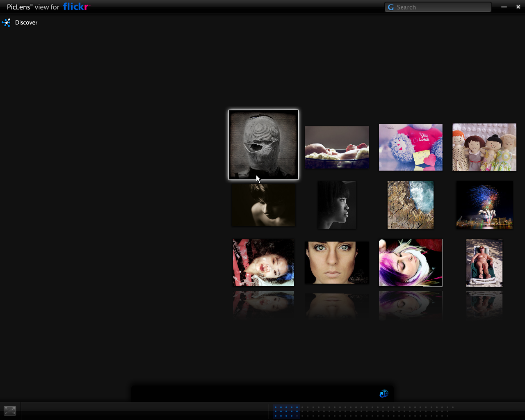Image resolution: width=525 pixels, height=420 pixels.
Task: Open the green-eyed face close-up thumbnail
Action: point(337,262)
